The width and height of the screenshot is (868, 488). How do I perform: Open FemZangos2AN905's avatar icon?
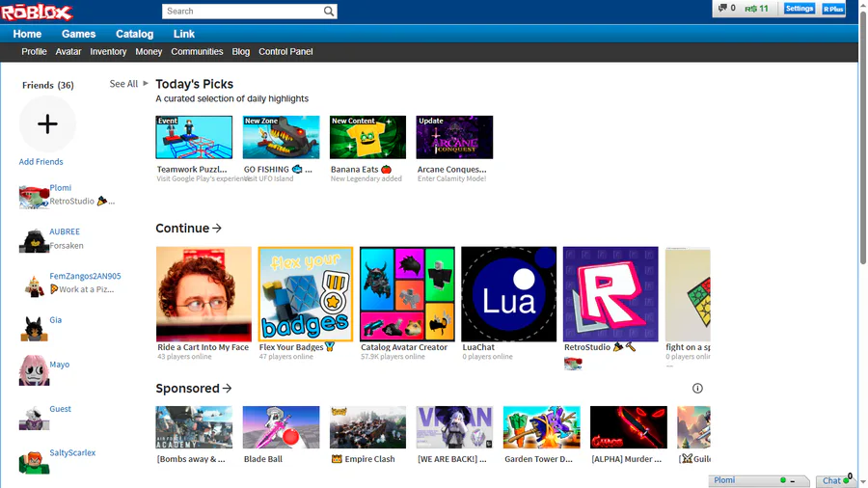click(34, 285)
